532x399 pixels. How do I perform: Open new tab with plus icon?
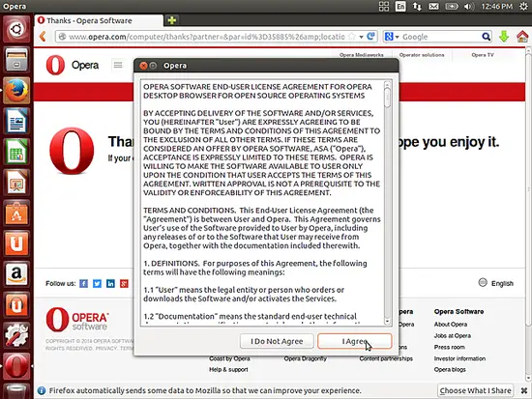(172, 20)
